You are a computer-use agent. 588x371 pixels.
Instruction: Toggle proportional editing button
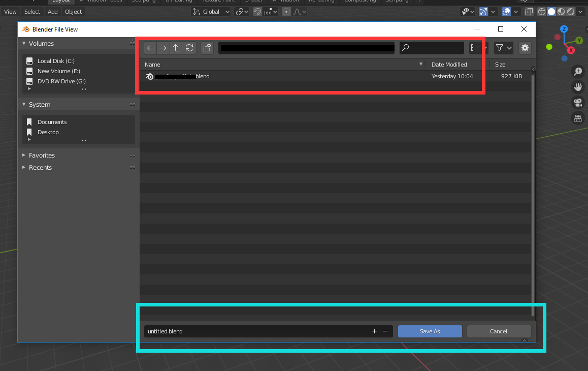click(286, 12)
